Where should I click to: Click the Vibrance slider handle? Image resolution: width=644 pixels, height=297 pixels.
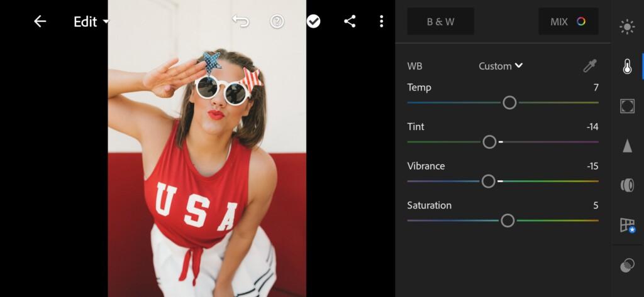(488, 181)
